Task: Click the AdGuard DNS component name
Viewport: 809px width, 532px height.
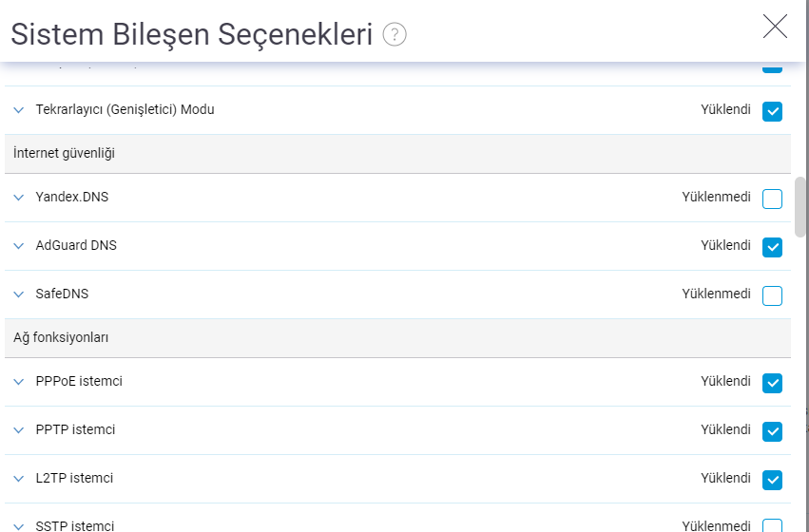Action: (x=76, y=245)
